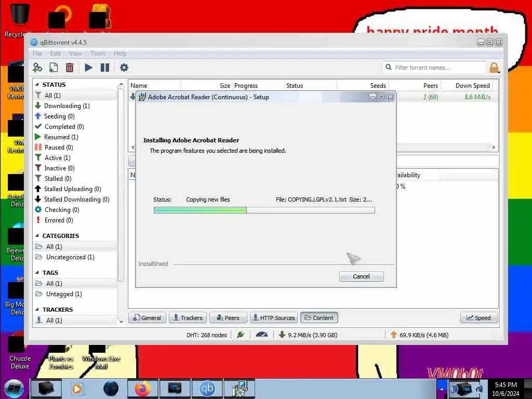Click the installer progress bar
532x399 pixels.
(264, 210)
